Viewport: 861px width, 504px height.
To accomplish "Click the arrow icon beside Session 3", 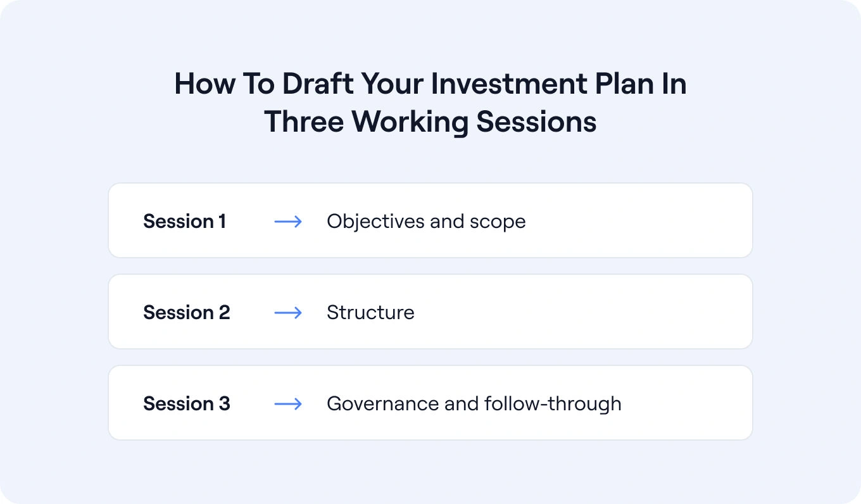I will 287,404.
